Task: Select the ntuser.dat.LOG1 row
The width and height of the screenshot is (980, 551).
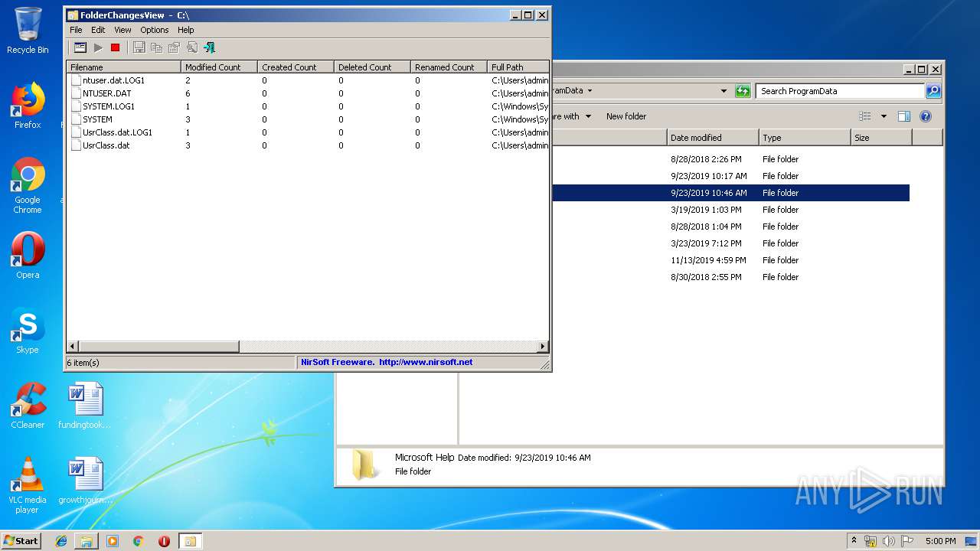Action: (308, 80)
